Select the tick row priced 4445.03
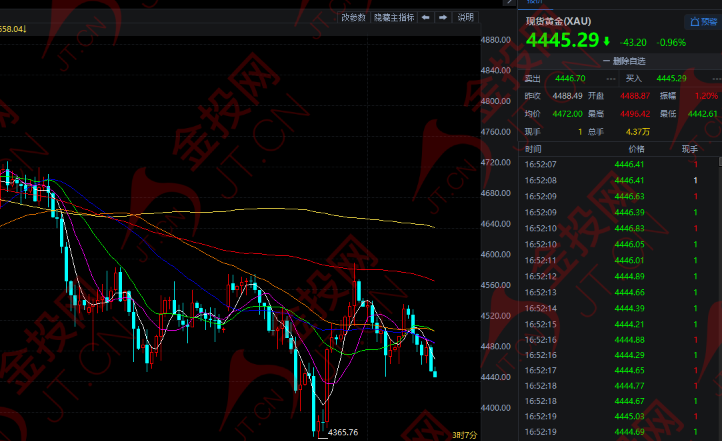 pos(618,416)
